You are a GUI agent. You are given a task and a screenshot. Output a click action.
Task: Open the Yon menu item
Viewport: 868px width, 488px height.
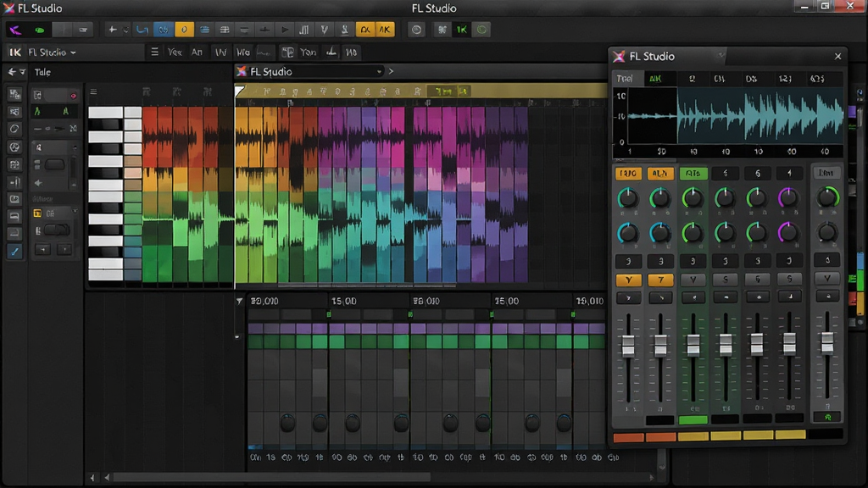(x=308, y=52)
